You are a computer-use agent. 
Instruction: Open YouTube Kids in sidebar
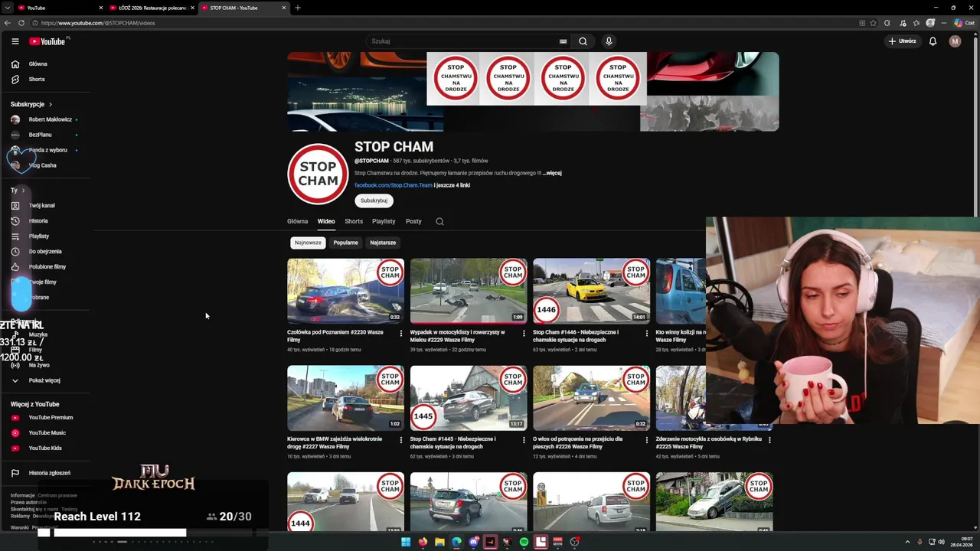pyautogui.click(x=44, y=448)
